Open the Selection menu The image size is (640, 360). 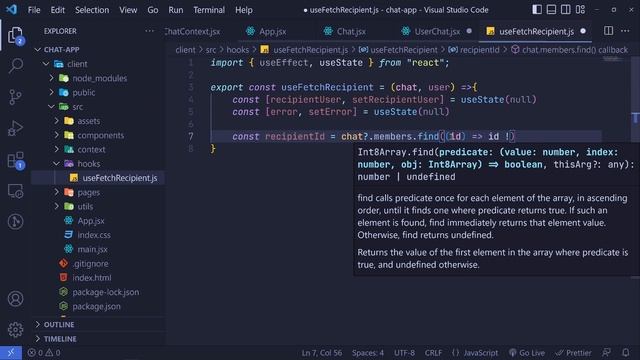click(x=92, y=10)
